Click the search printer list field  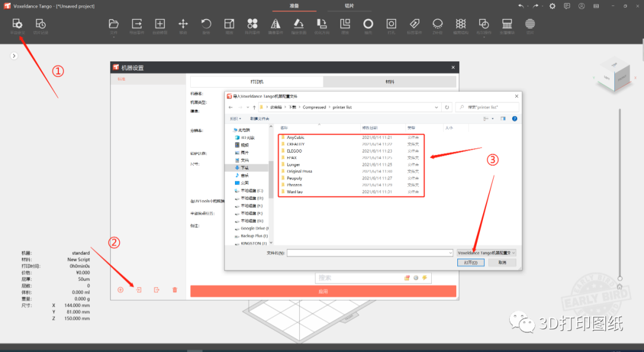487,107
